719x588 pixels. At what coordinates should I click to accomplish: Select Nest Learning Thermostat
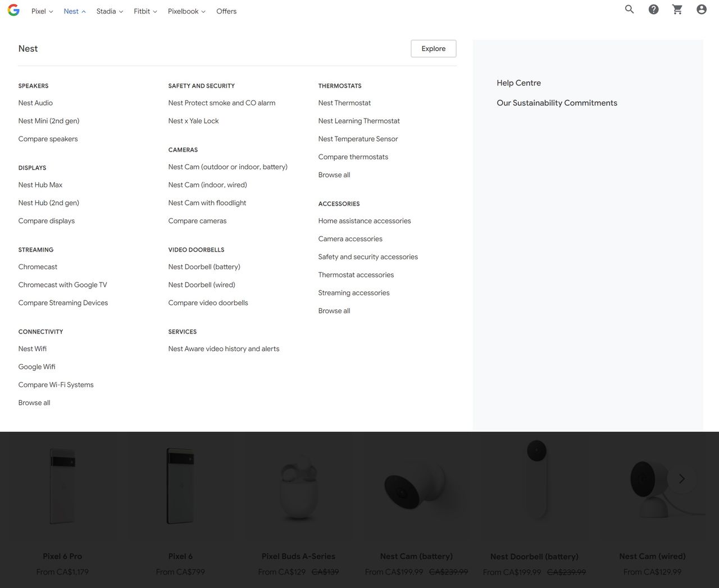click(x=359, y=121)
